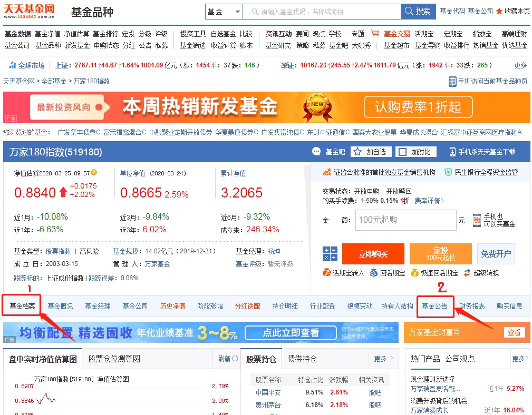Viewport: 532px width, 415px height.
Task: Open fund manager 杨坤 link
Action: 274,251
